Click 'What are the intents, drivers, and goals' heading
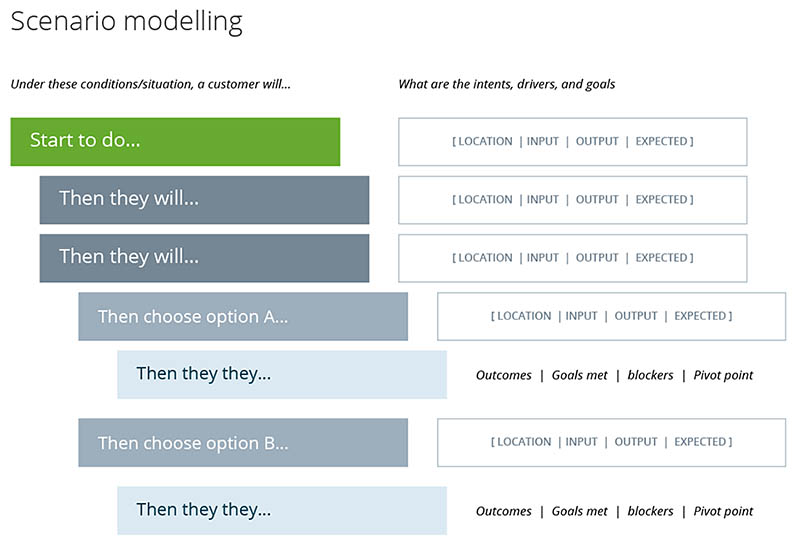 click(x=507, y=84)
